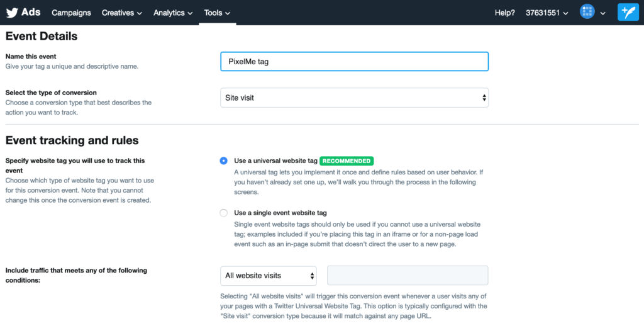Viewport: 644px width, 333px height.
Task: Open the All website visits dropdown
Action: click(269, 276)
